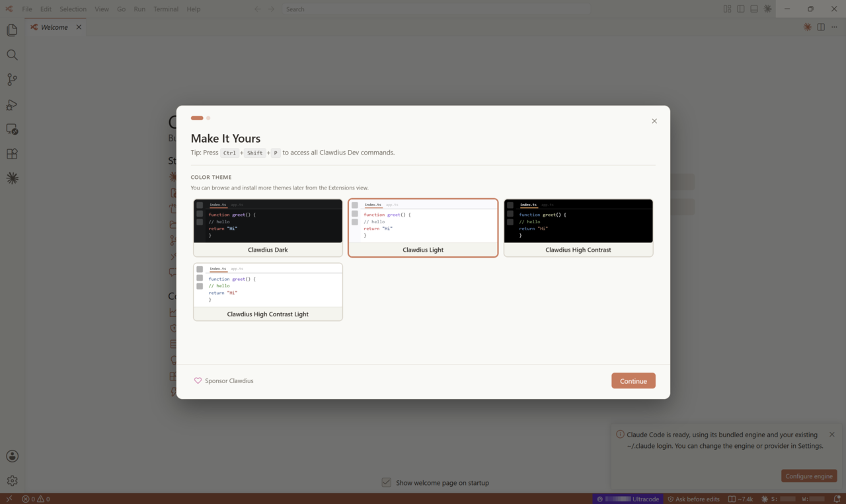Image resolution: width=846 pixels, height=504 pixels.
Task: Click the W: usage status item
Action: pos(814,499)
